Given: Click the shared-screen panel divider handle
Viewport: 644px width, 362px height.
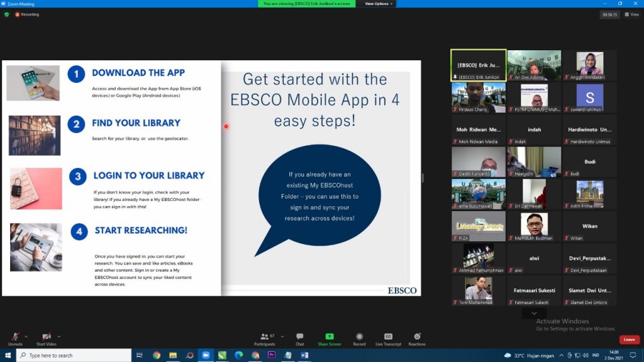Looking at the screenshot, I should click(x=423, y=178).
